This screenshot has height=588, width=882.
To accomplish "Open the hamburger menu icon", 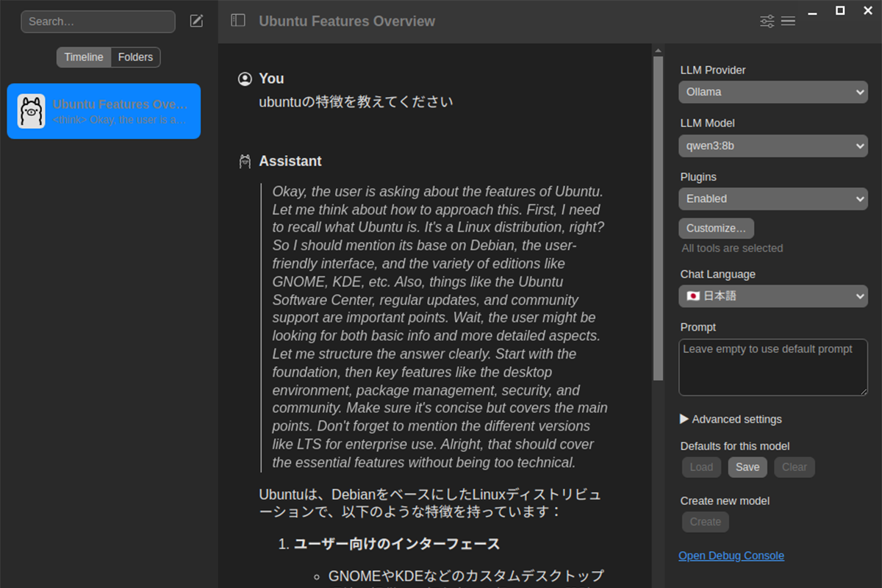I will click(x=788, y=21).
